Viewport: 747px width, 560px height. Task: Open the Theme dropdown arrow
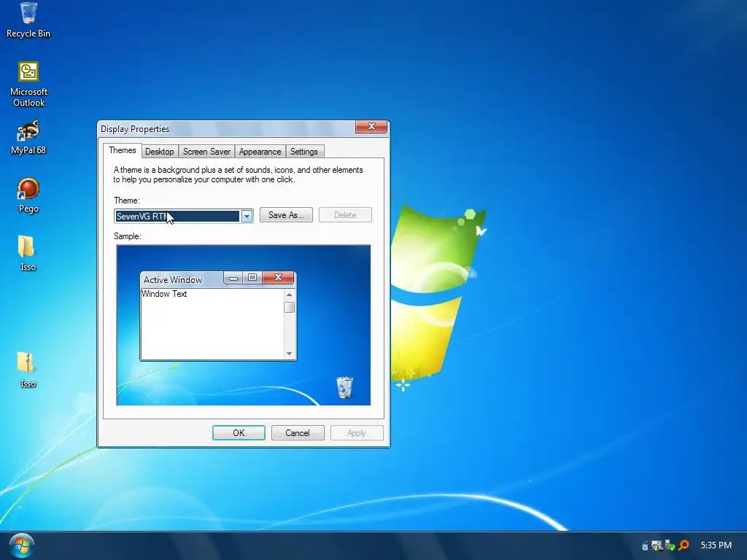coord(247,216)
